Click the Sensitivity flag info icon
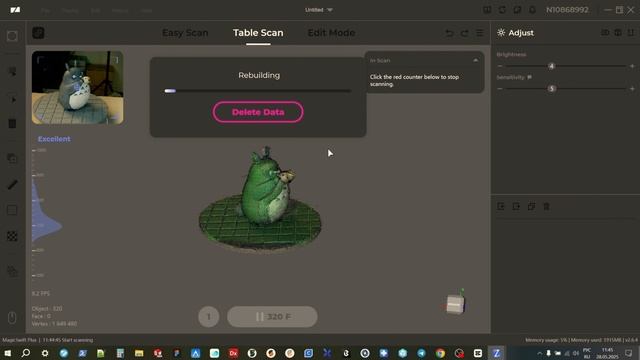The height and width of the screenshot is (360, 640). coord(529,77)
